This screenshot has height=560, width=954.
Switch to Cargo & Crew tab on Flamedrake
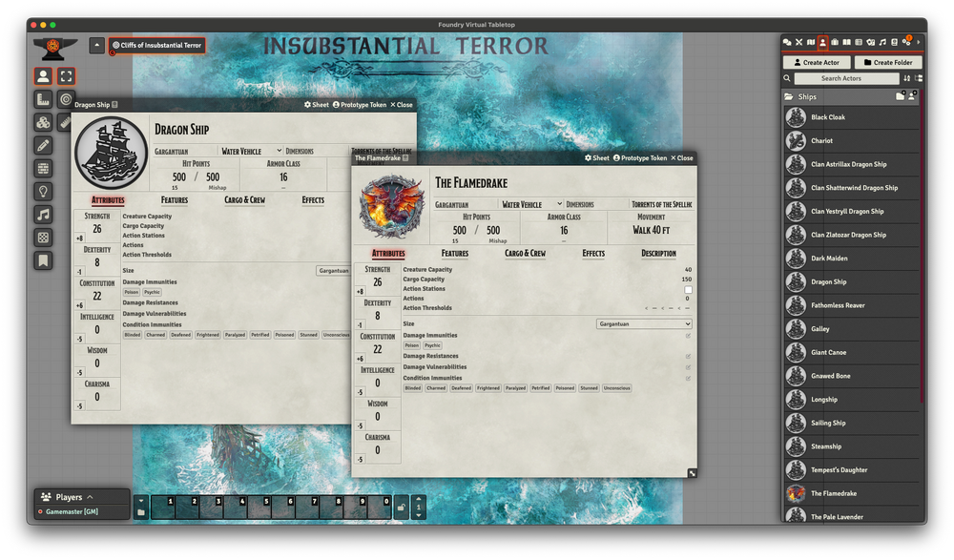pos(525,254)
